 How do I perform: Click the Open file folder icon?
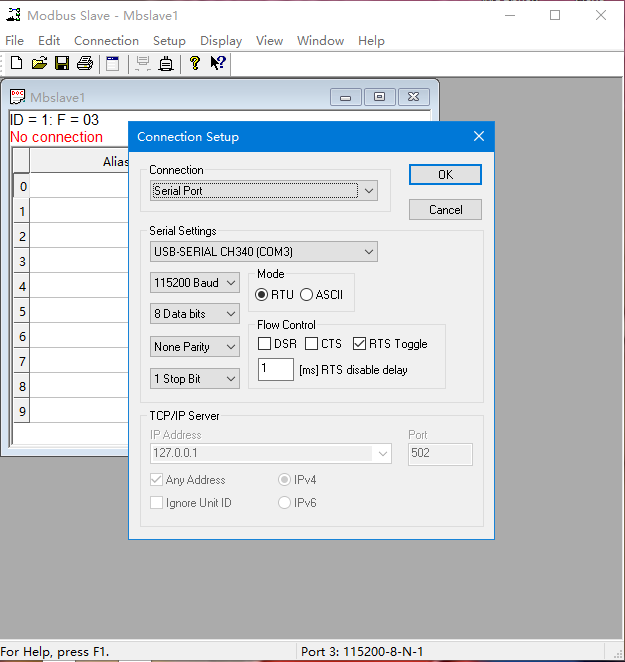click(39, 63)
